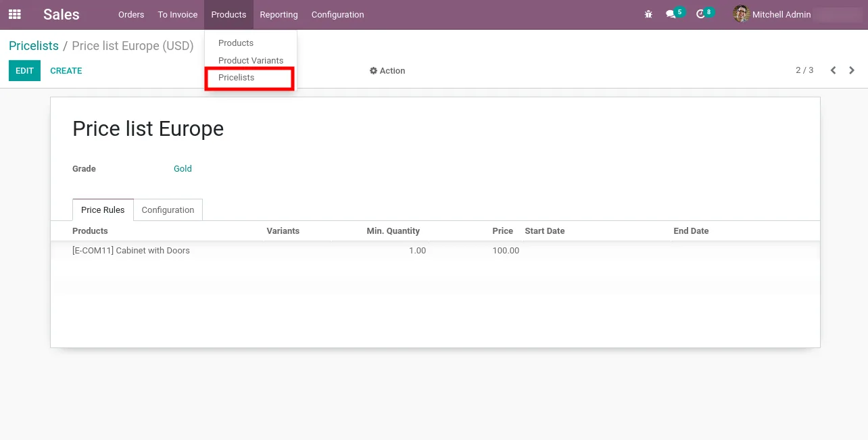Screen dimensions: 868x440
Task: Click the CREATE button
Action: 66,70
